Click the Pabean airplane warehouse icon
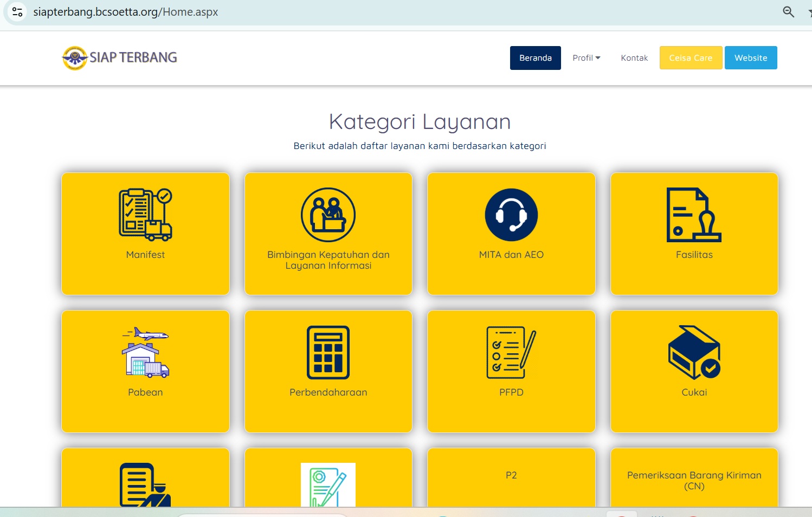The image size is (812, 517). (x=145, y=352)
